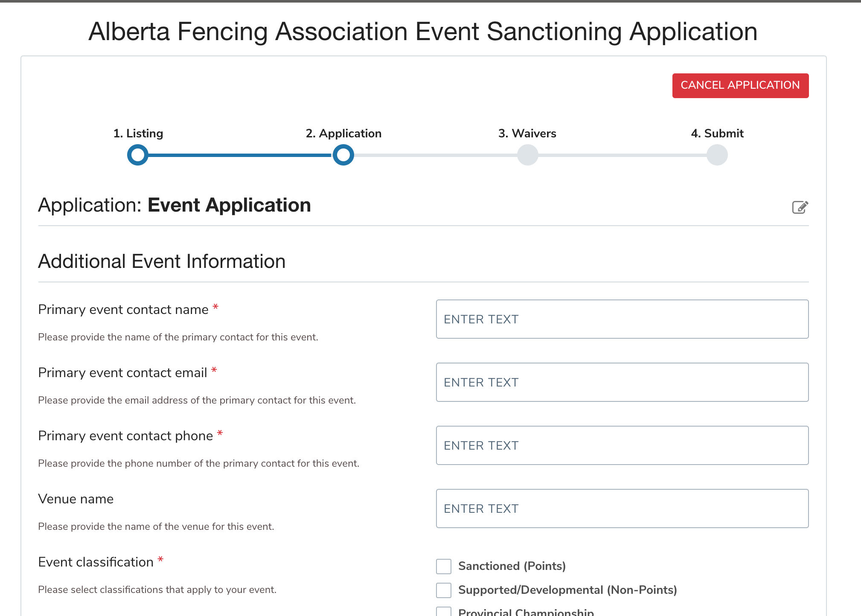Check the Sanctioned (Points) checkbox

click(444, 567)
